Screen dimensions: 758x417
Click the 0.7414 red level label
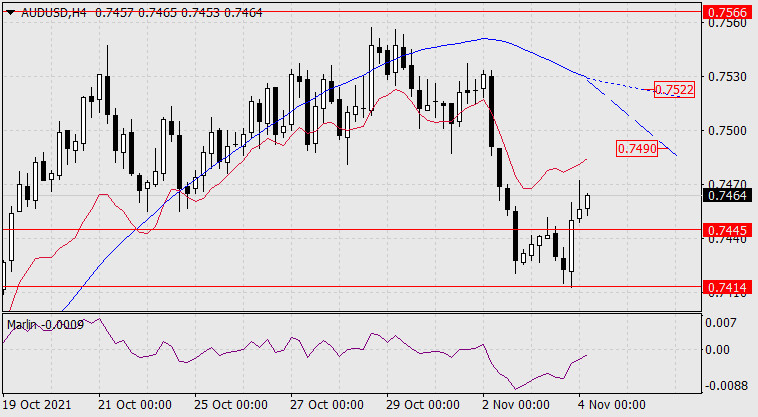pos(728,288)
